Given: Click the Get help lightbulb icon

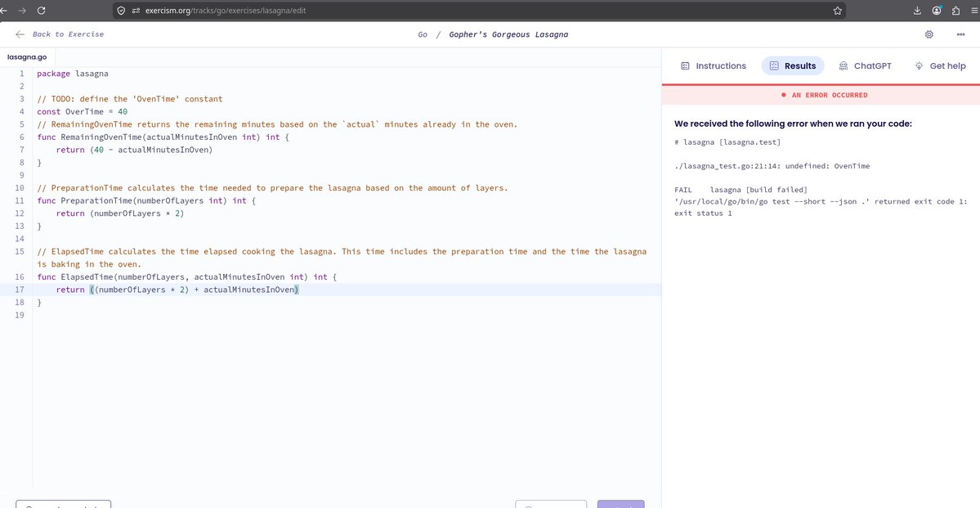Looking at the screenshot, I should point(920,65).
